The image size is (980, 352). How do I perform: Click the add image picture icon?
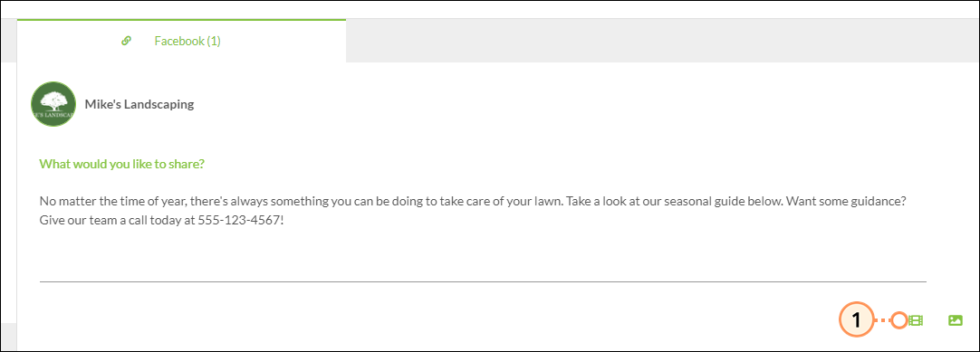click(x=956, y=320)
